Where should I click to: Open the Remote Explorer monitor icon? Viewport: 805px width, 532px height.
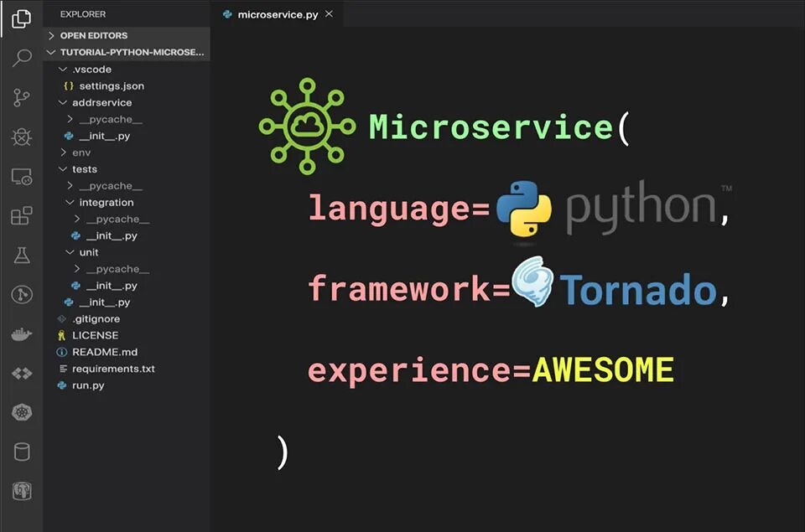tap(21, 177)
